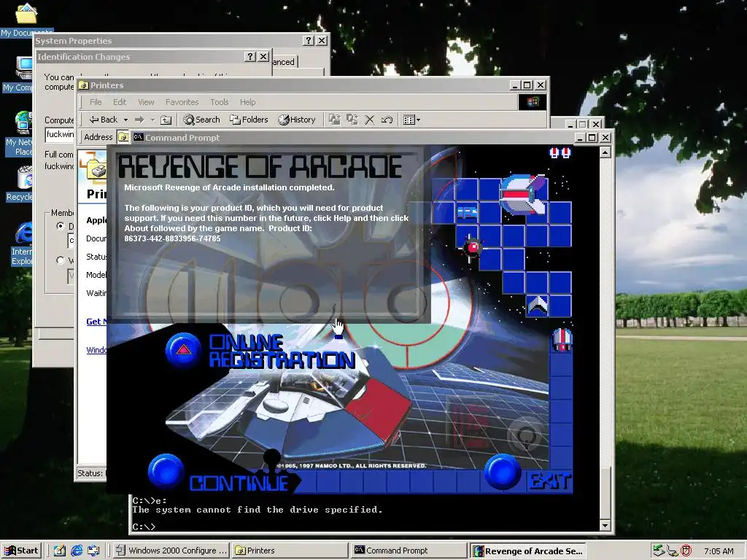
Task: Open the View menu in the Printers window
Action: pyautogui.click(x=146, y=102)
